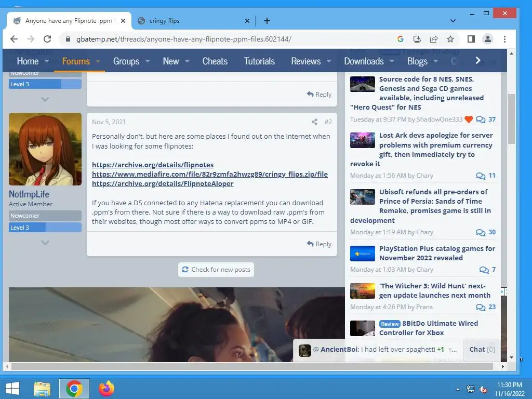The height and width of the screenshot is (399, 532).
Task: Open the Groups dropdown arrow
Action: (x=148, y=61)
